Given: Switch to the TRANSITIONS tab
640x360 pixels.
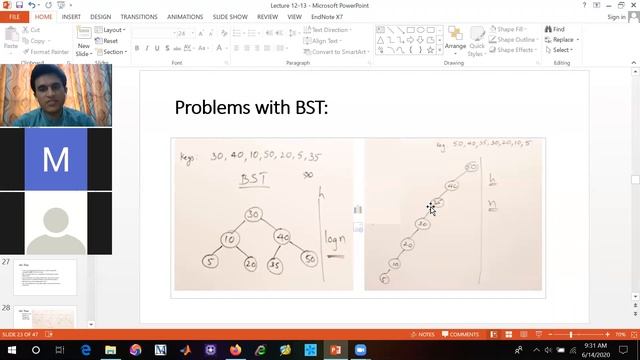Looking at the screenshot, I should point(139,17).
